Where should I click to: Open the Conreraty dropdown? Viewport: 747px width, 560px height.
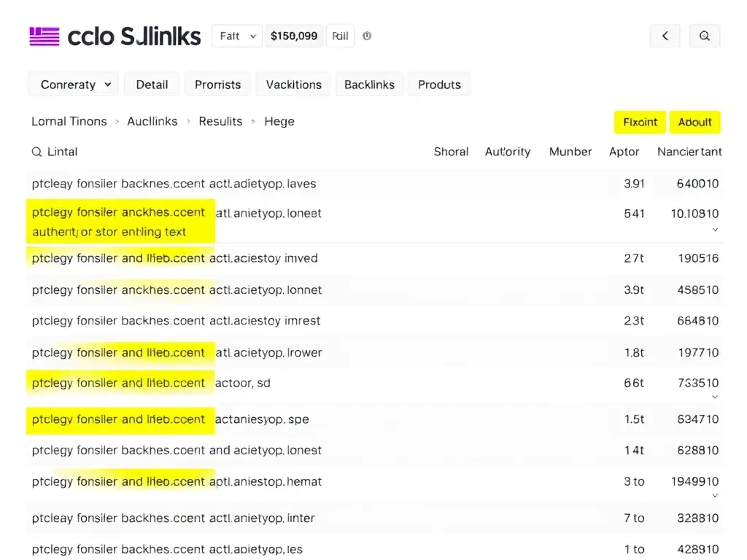click(74, 85)
